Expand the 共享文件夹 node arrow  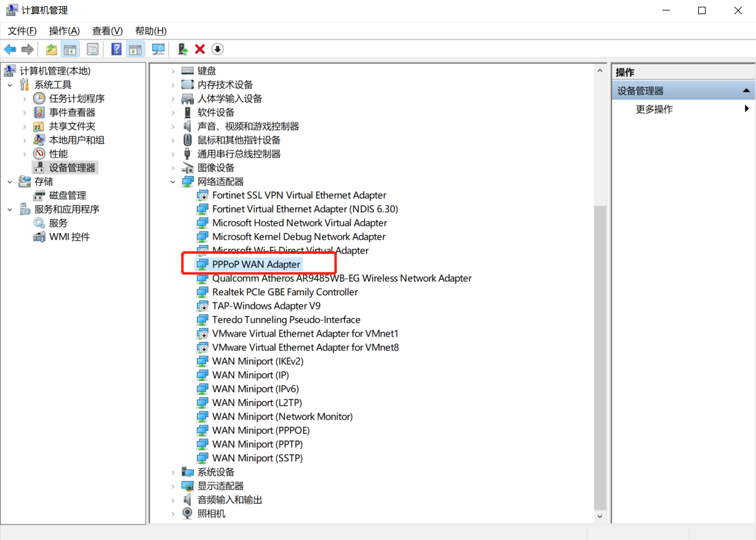point(25,126)
